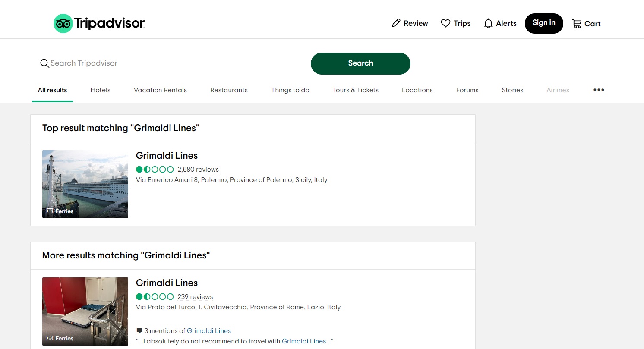Switch to the Restaurants tab
Screen dimensions: 644x349
pos(229,90)
